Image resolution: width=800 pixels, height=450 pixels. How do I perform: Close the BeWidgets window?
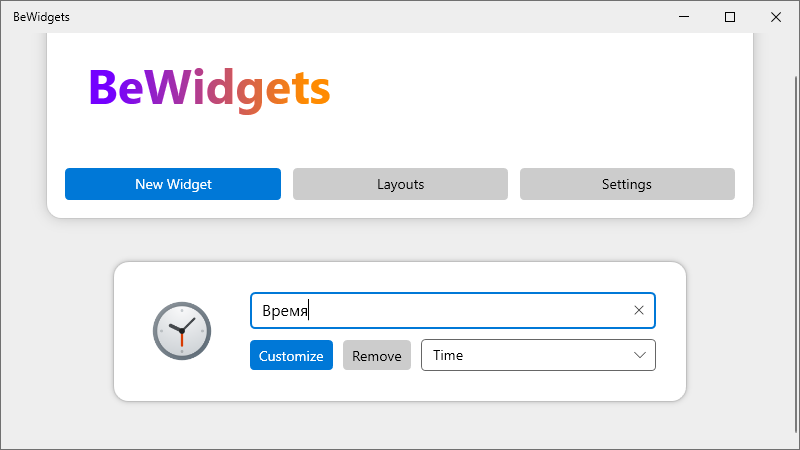pos(776,17)
